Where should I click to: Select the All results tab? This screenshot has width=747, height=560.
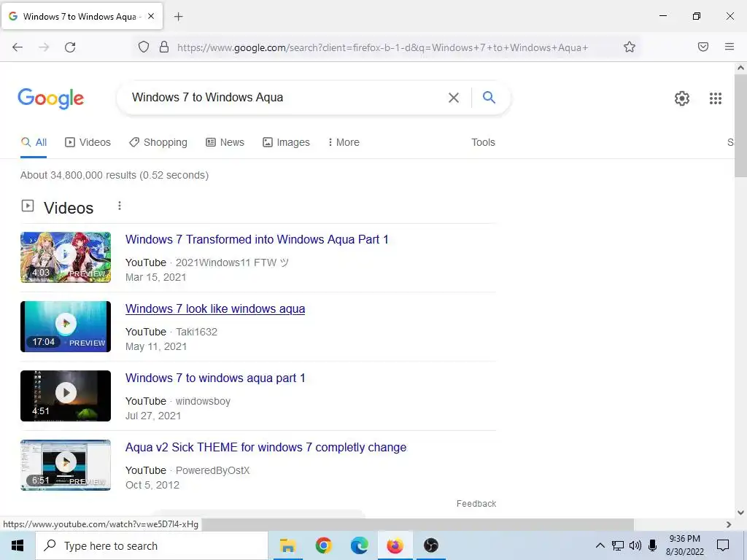click(34, 142)
